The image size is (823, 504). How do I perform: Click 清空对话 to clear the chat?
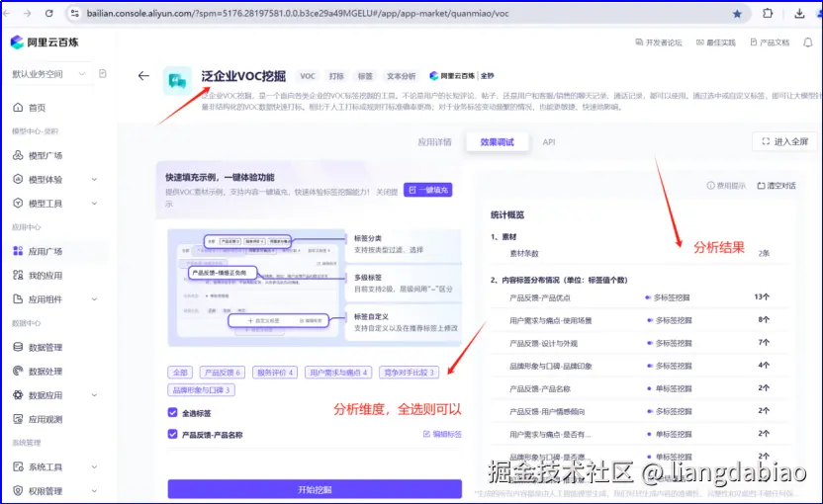[777, 186]
